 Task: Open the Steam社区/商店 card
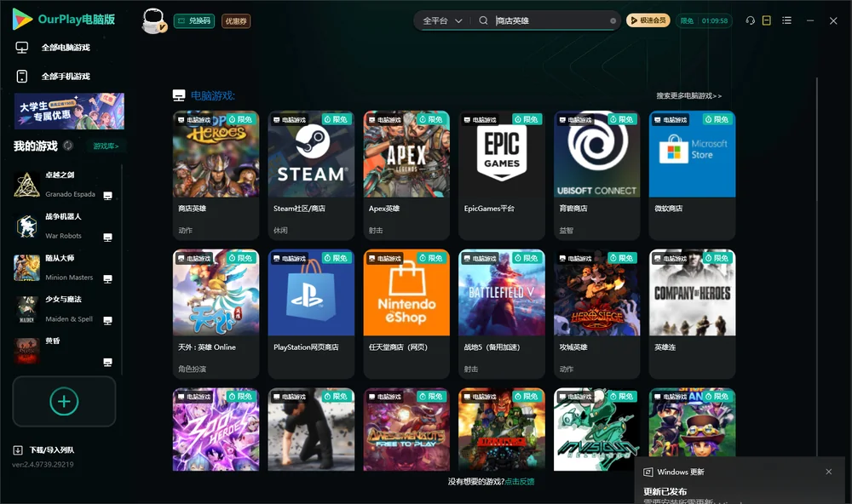(311, 175)
